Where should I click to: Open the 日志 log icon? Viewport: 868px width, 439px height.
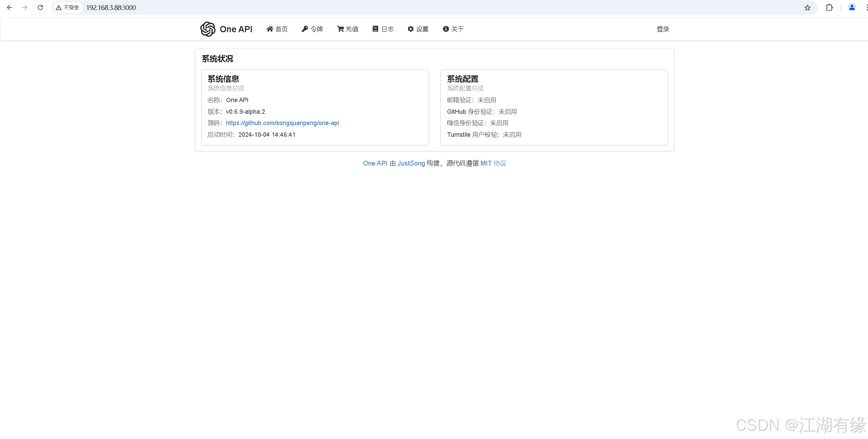coord(375,29)
